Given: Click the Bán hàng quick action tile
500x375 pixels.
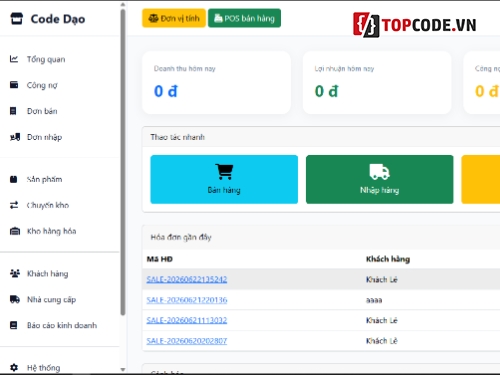Looking at the screenshot, I should (224, 179).
